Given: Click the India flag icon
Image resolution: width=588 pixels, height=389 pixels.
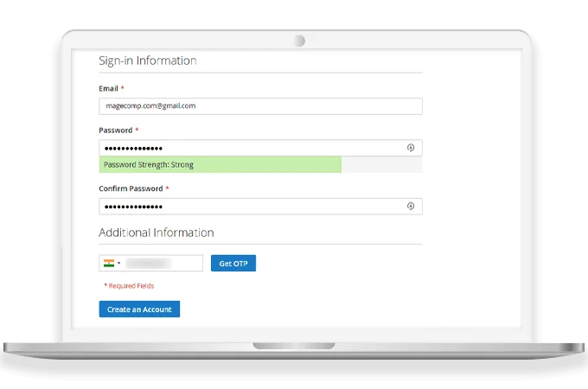Looking at the screenshot, I should pos(109,263).
